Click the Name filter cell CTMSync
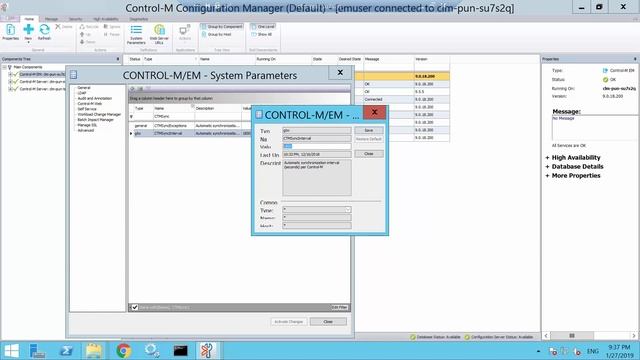This screenshot has width=640, height=360. tap(174, 117)
